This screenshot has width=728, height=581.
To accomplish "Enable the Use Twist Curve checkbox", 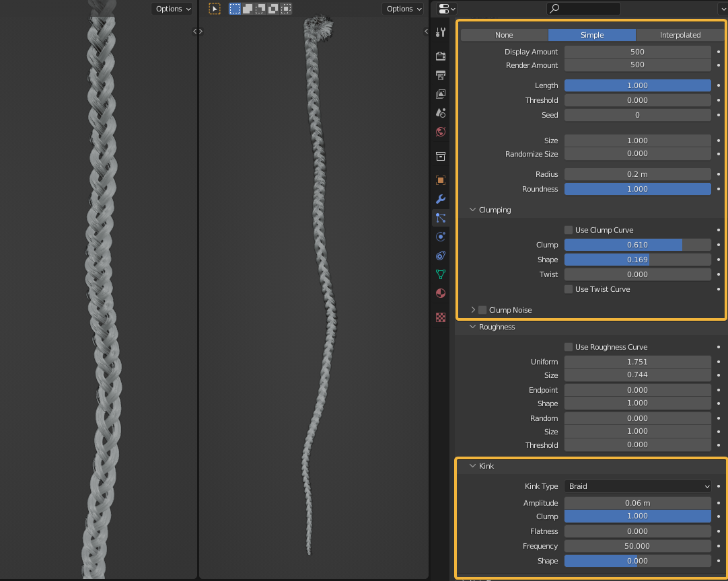I will 568,289.
